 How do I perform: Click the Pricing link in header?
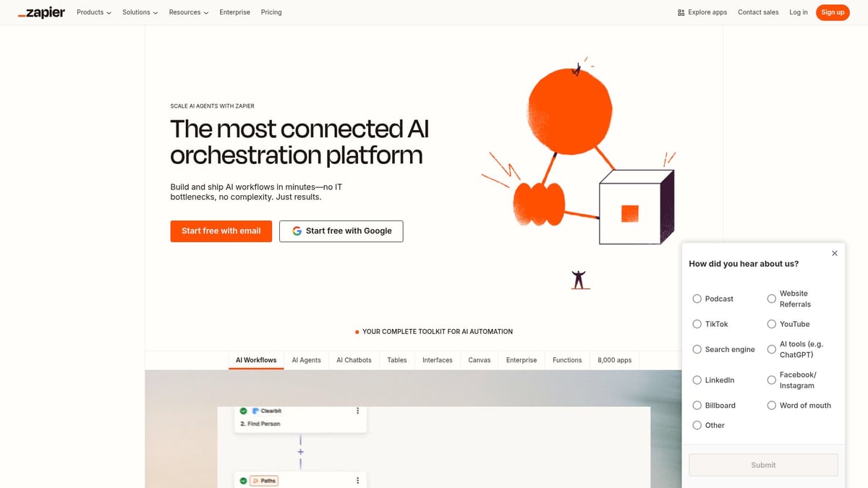pyautogui.click(x=271, y=12)
